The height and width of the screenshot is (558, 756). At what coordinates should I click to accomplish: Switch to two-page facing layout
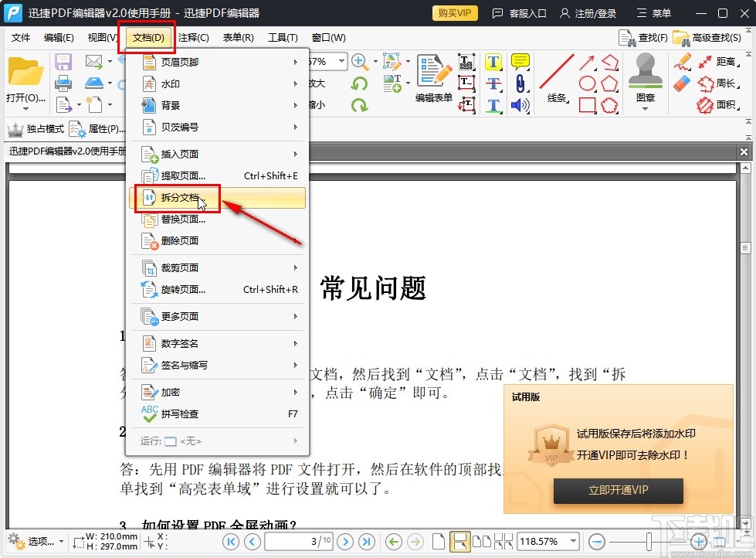pos(481,542)
